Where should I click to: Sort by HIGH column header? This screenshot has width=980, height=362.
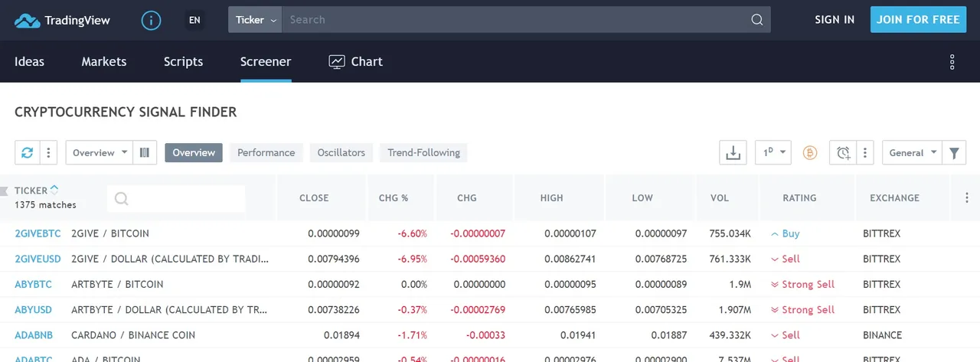tap(551, 197)
